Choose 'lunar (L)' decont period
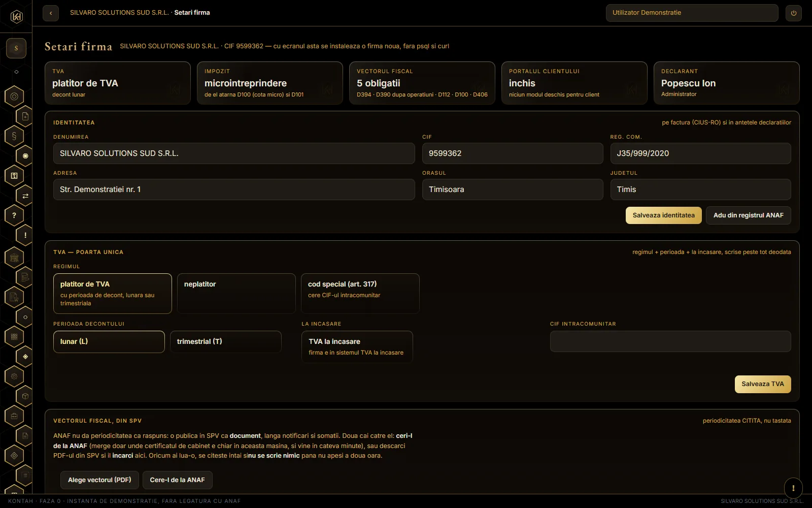The width and height of the screenshot is (812, 508). (109, 342)
